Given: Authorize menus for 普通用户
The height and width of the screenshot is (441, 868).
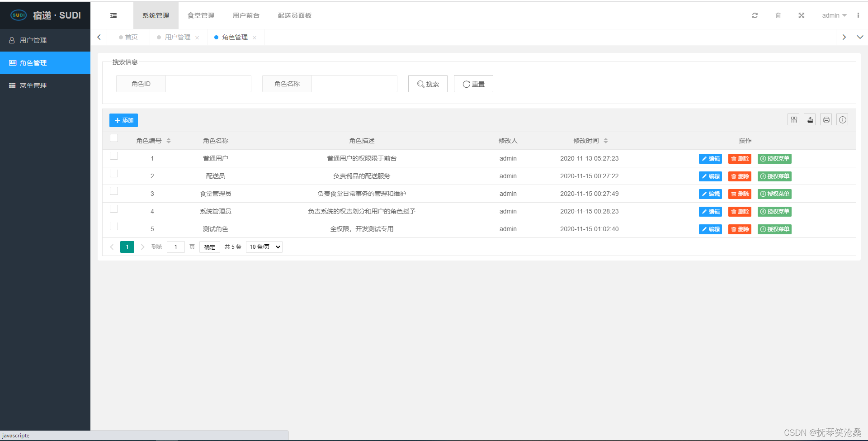Looking at the screenshot, I should coord(774,159).
